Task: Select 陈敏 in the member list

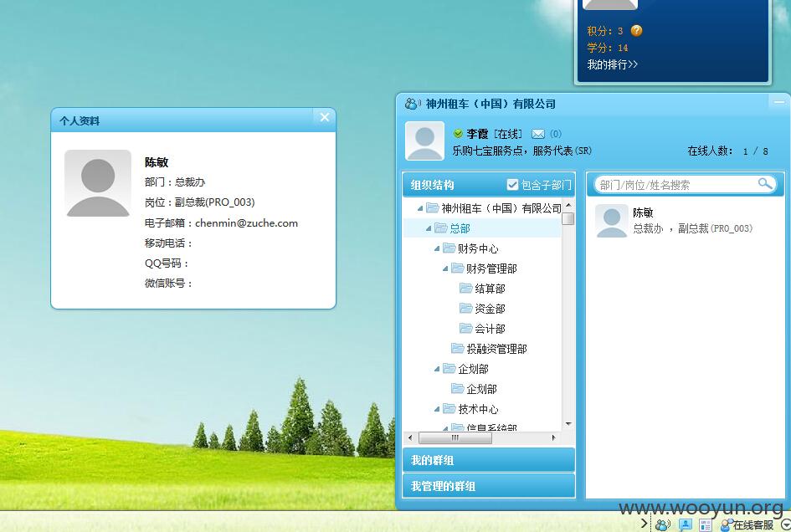Action: pos(686,221)
